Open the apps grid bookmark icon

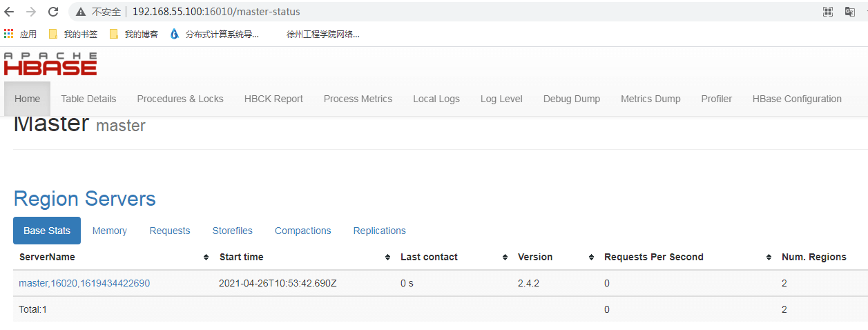pos(9,34)
